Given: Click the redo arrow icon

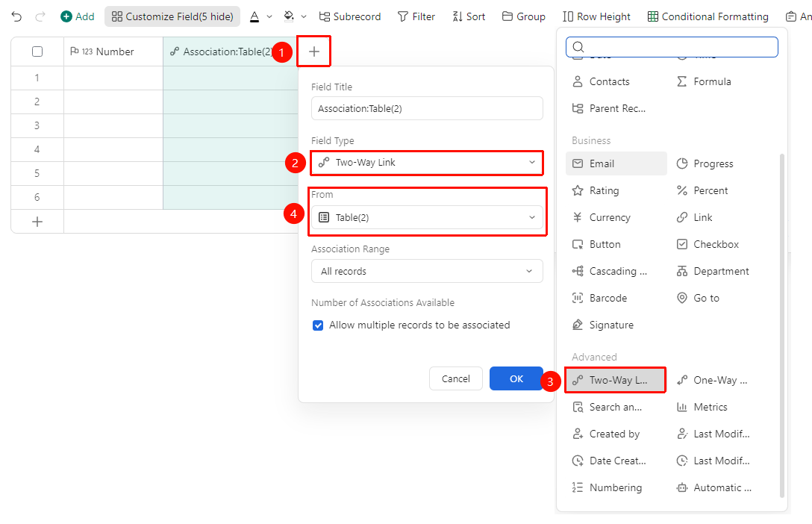Looking at the screenshot, I should [40, 16].
